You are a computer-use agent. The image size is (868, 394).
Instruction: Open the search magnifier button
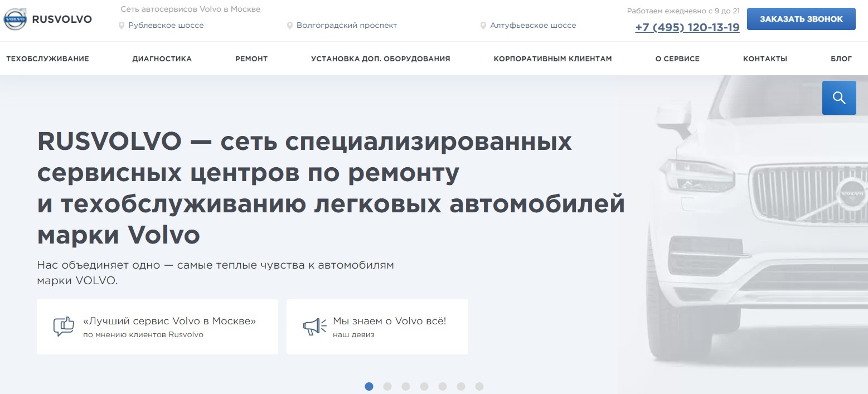pyautogui.click(x=839, y=98)
